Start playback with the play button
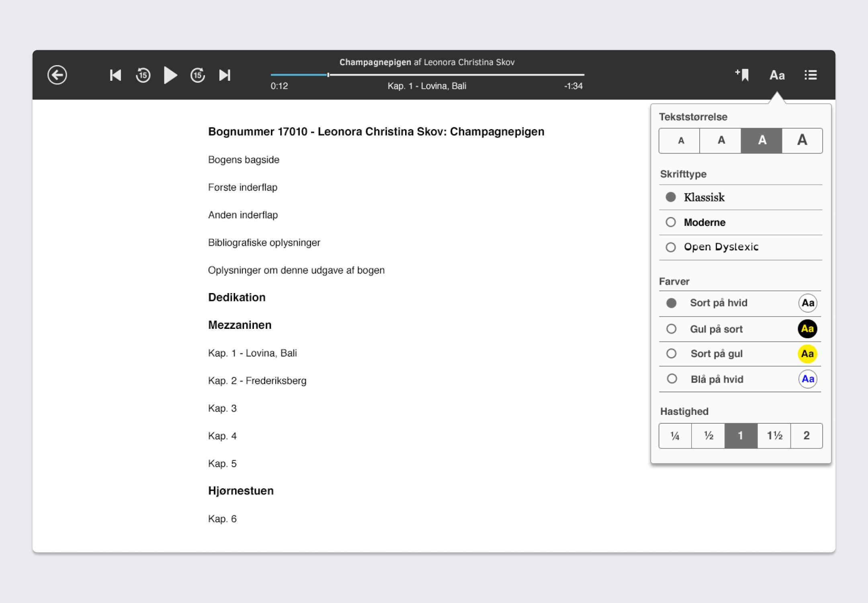The width and height of the screenshot is (868, 603). (x=170, y=75)
